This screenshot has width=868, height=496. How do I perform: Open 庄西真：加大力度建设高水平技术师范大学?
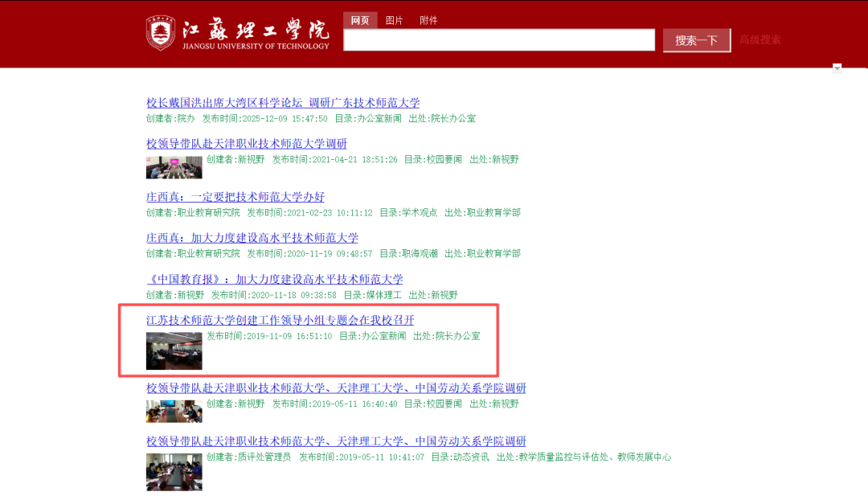coord(255,237)
